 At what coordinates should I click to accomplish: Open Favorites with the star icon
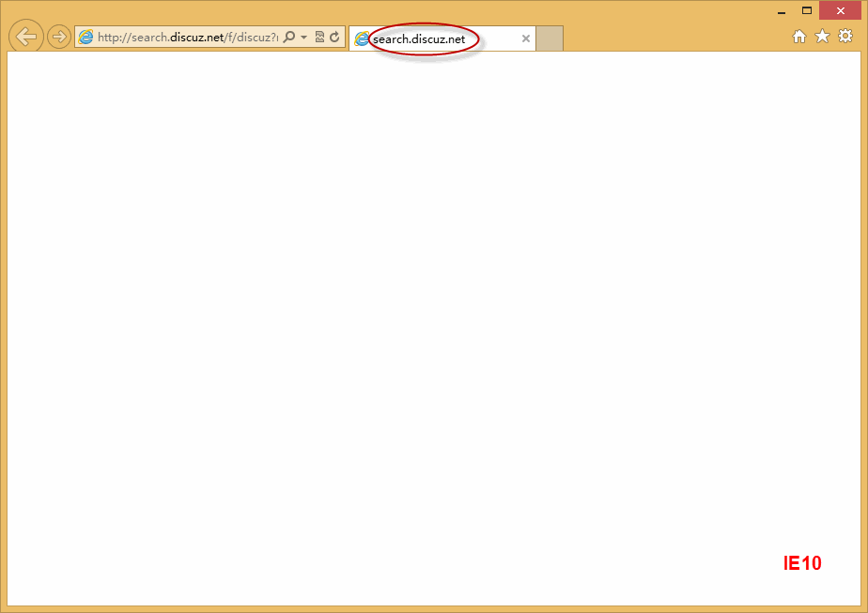pos(823,37)
